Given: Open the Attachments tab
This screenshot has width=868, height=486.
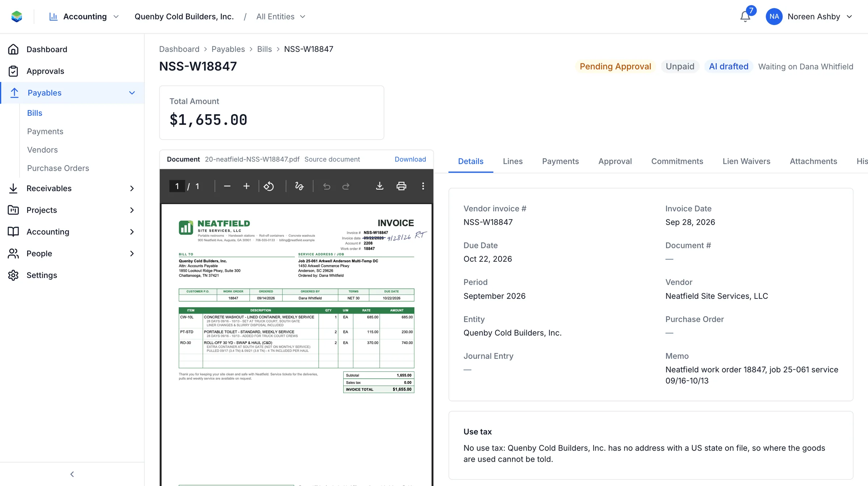Looking at the screenshot, I should point(813,161).
